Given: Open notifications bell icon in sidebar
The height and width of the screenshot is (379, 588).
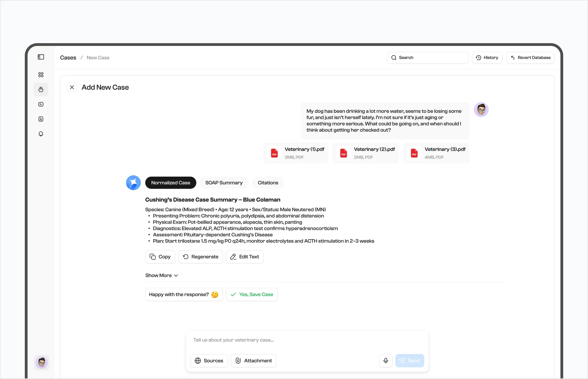Looking at the screenshot, I should pyautogui.click(x=41, y=134).
